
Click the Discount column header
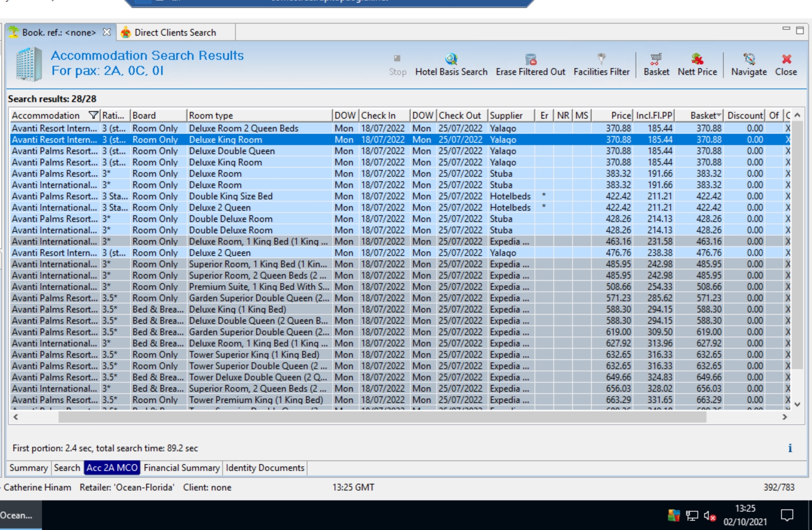pos(745,115)
